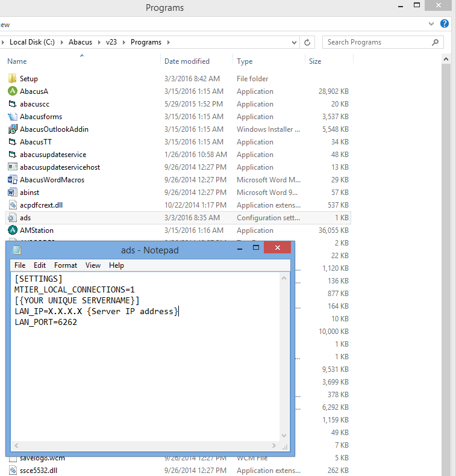Expand the Abacus breadcrumb arrow

coord(99,42)
